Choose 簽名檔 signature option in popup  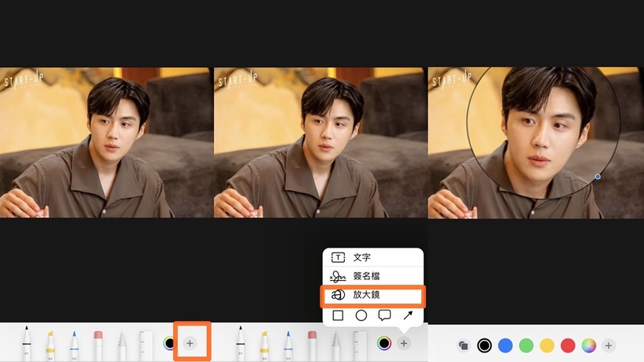point(373,276)
